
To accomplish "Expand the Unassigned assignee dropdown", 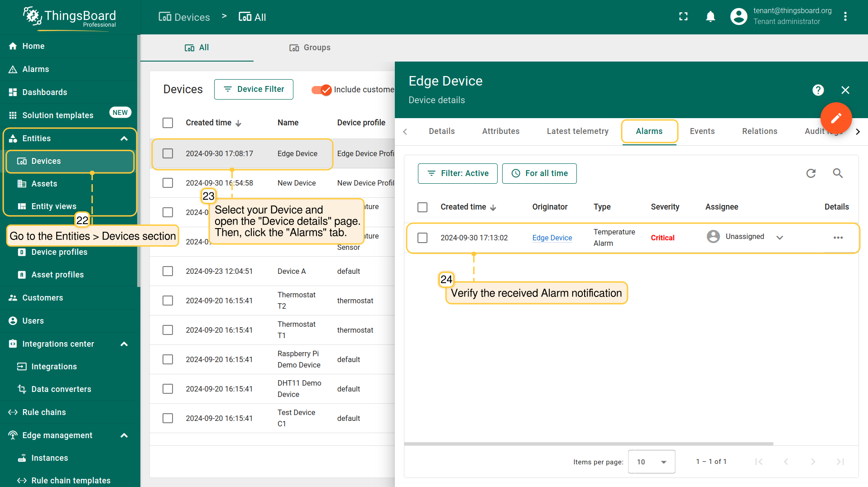I will pyautogui.click(x=780, y=238).
